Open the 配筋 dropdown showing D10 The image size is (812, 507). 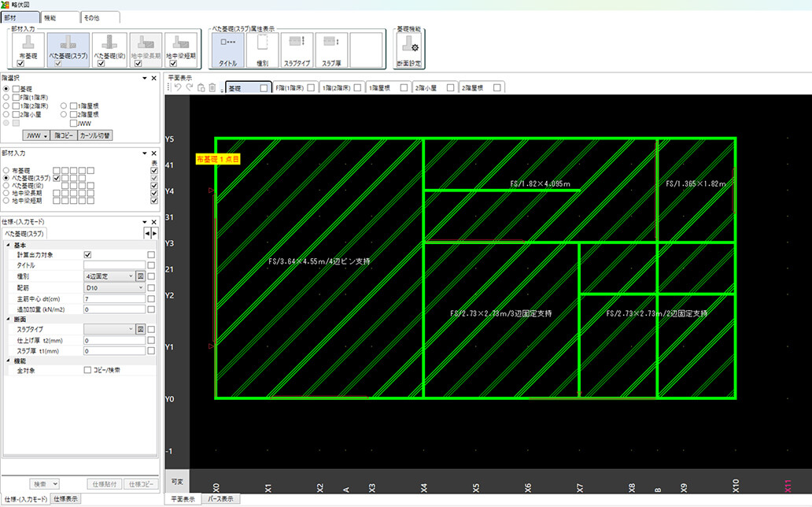(114, 287)
